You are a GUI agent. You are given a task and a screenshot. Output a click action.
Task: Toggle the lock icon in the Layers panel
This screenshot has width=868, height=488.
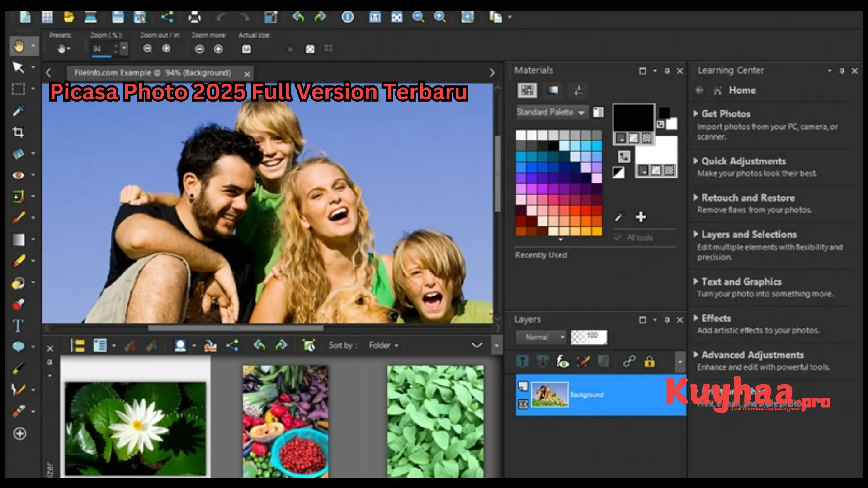tap(649, 361)
